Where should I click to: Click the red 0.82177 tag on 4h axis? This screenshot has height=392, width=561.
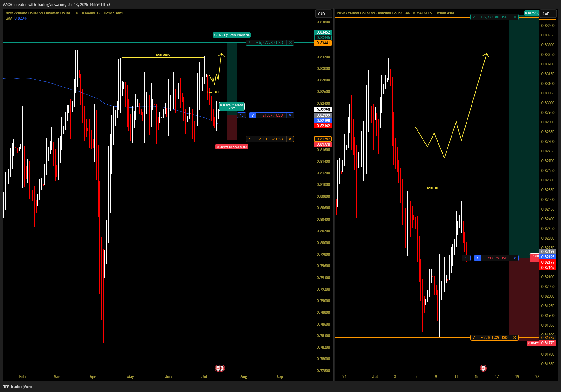coord(548,262)
